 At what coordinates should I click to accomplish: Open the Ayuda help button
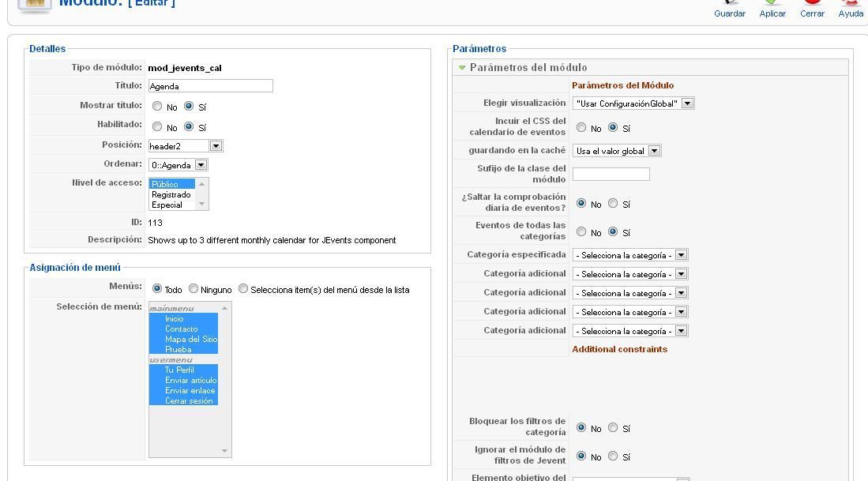pos(851,10)
